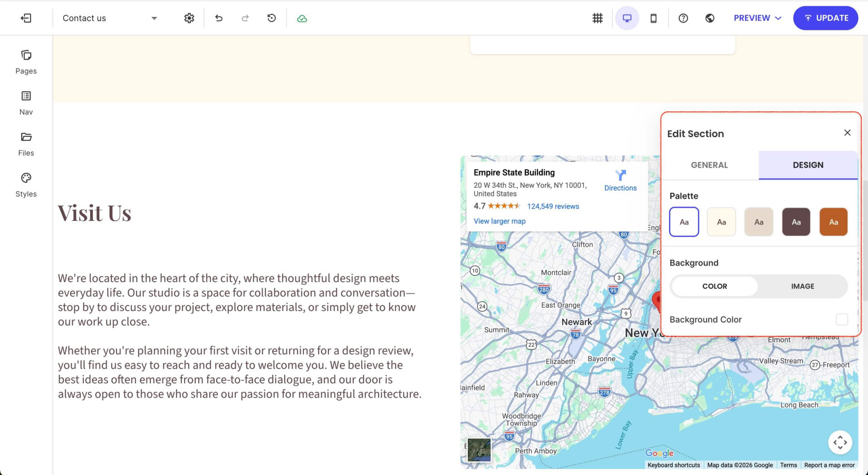This screenshot has width=868, height=475.
Task: Click the cloud saved status icon
Action: click(x=302, y=18)
